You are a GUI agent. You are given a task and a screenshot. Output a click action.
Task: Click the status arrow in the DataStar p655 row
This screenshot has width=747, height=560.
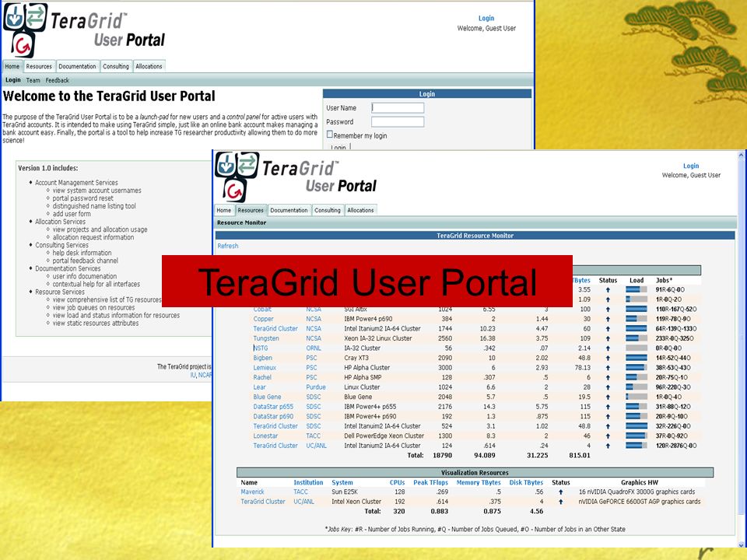608,407
